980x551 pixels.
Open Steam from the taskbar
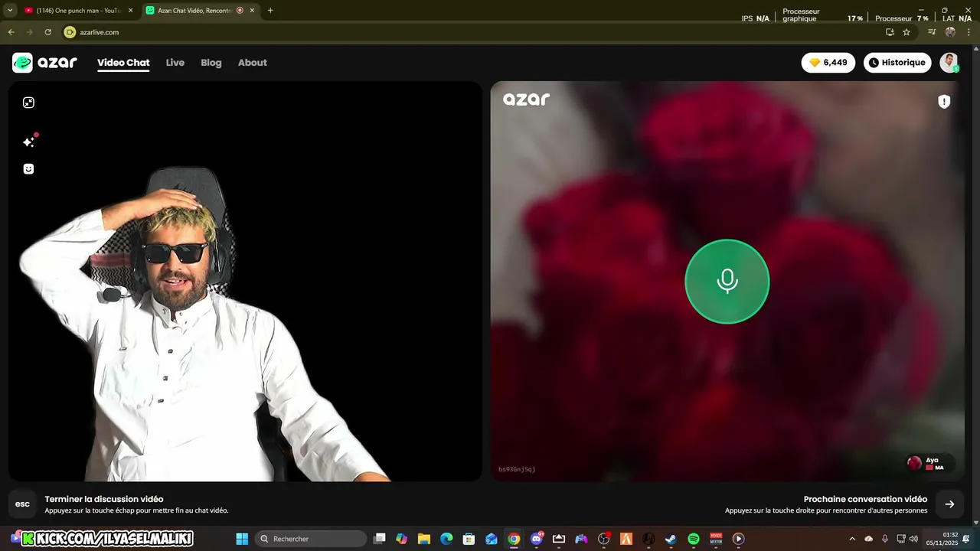[x=671, y=539]
